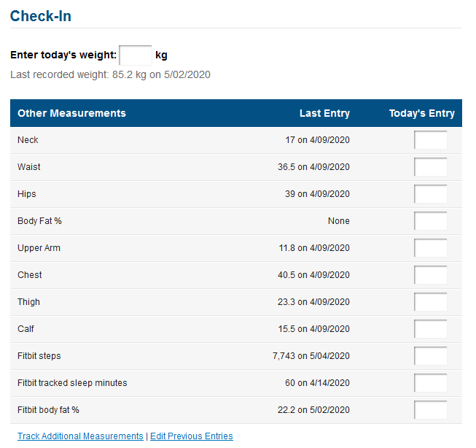
Task: Click the Fitbit steps row label
Action: [x=39, y=356]
